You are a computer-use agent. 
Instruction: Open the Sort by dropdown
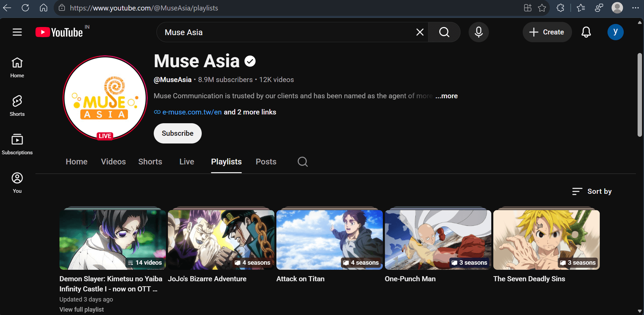coord(592,191)
